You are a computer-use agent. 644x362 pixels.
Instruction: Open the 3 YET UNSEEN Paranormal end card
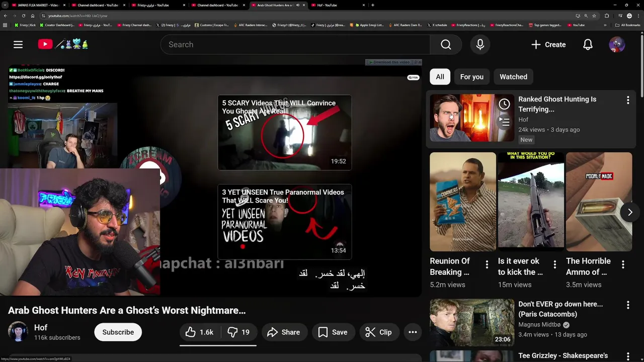284,222
